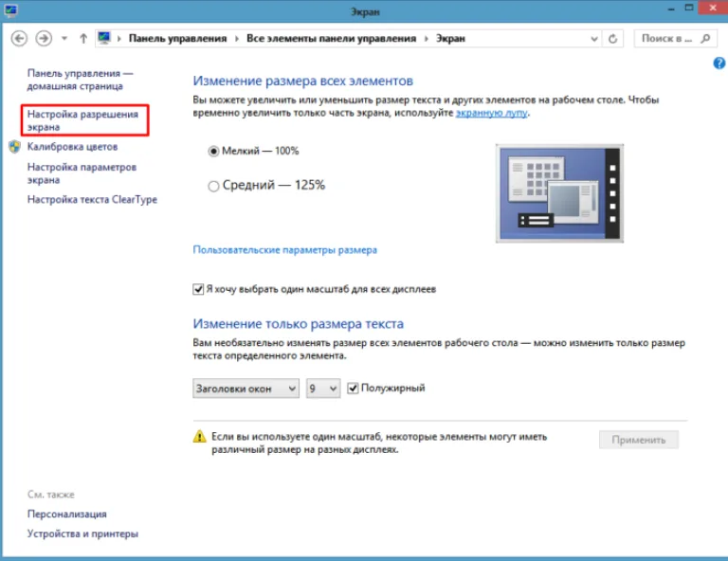This screenshot has width=728, height=561.
Task: Open «Калибровка цветов» link
Action: point(72,147)
